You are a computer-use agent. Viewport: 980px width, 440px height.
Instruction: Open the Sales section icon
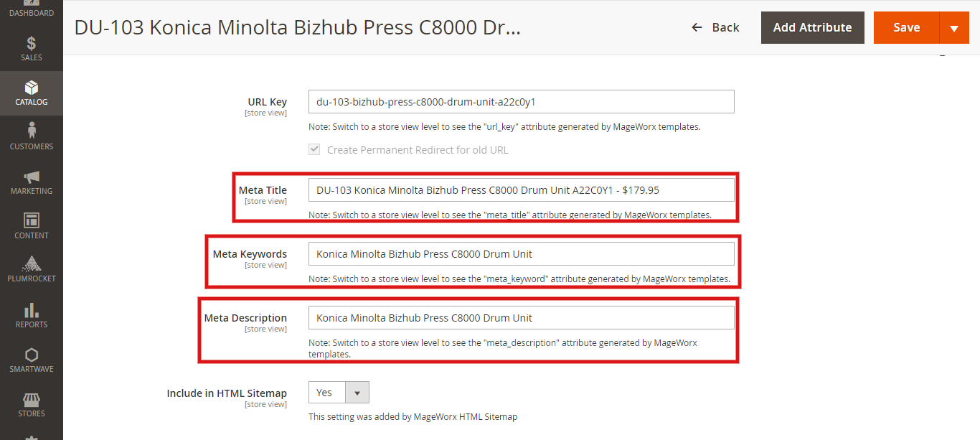pyautogui.click(x=32, y=43)
